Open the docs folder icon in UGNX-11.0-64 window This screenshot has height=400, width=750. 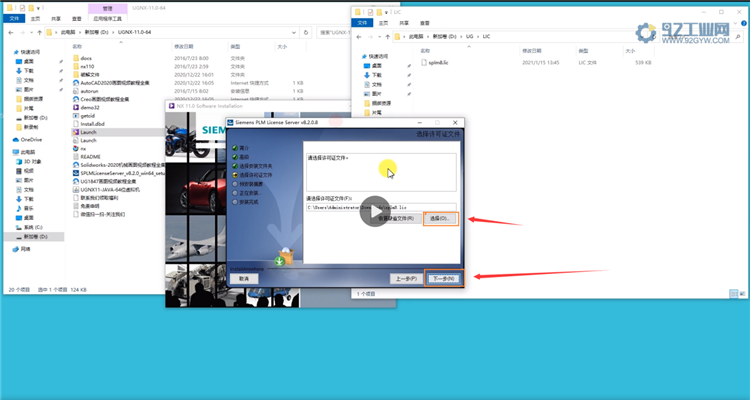pyautogui.click(x=76, y=58)
